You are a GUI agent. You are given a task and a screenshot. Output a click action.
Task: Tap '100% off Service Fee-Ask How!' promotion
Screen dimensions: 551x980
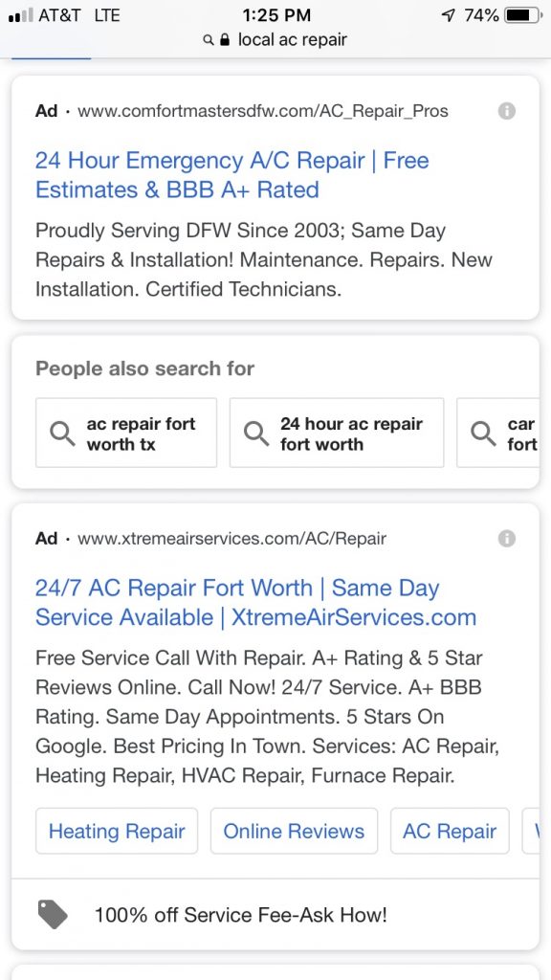[x=240, y=915]
